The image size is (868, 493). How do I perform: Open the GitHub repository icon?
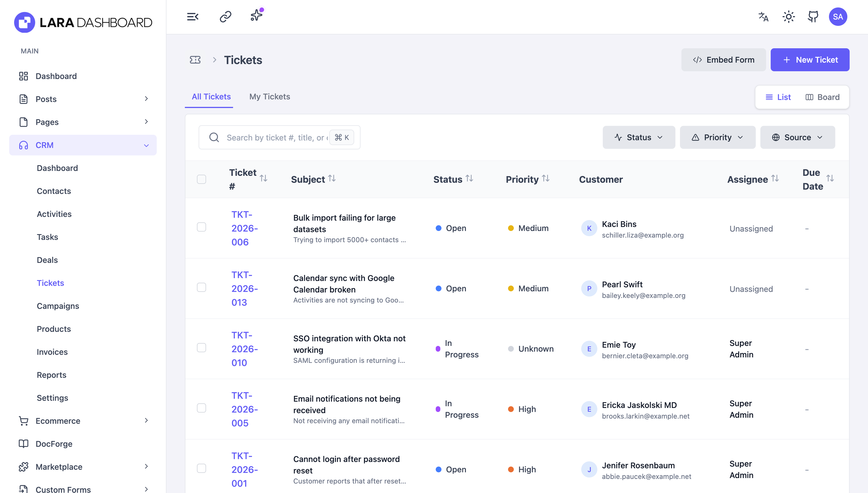click(813, 16)
